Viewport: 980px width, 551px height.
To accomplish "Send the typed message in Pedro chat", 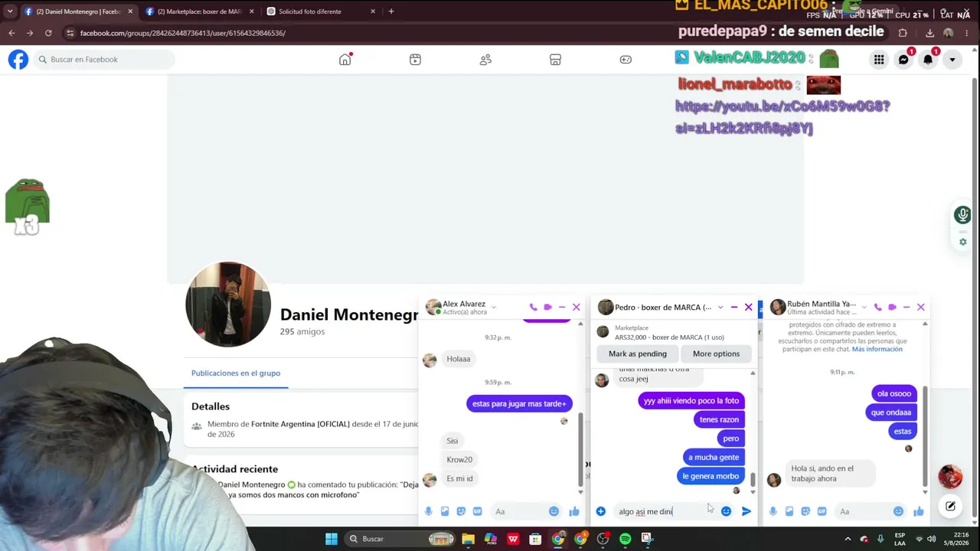I will (746, 511).
